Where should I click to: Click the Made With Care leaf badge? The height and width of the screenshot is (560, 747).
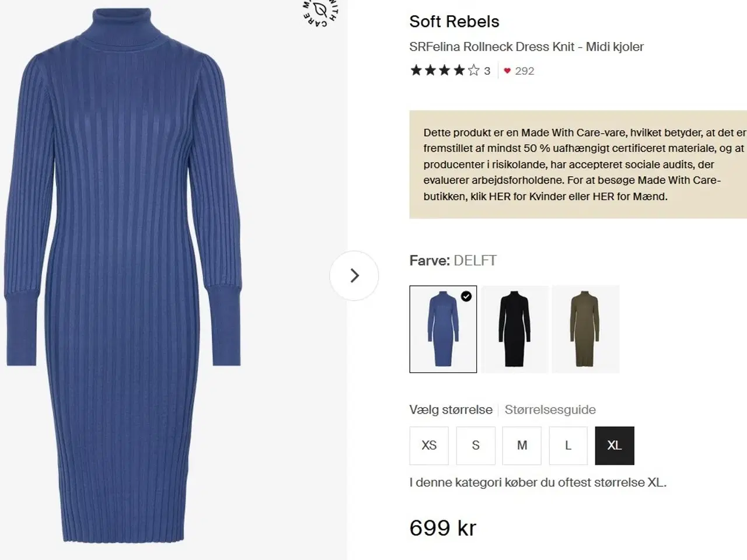point(320,12)
